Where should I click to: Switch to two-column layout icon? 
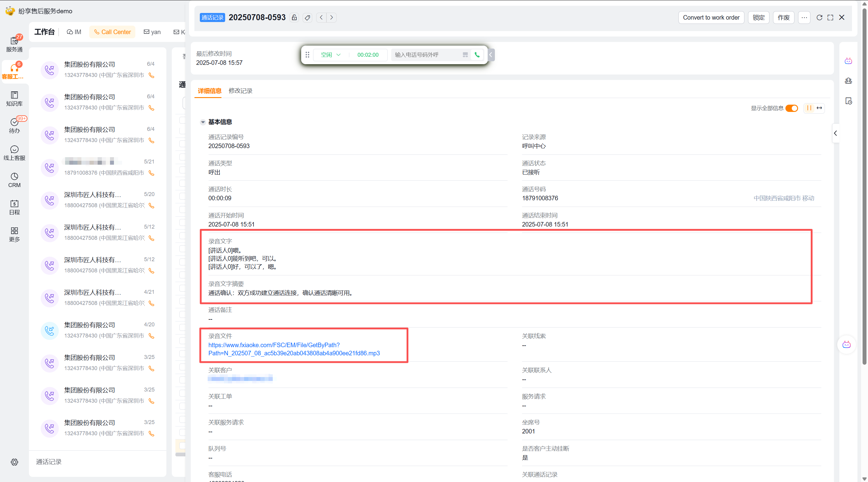(x=809, y=108)
